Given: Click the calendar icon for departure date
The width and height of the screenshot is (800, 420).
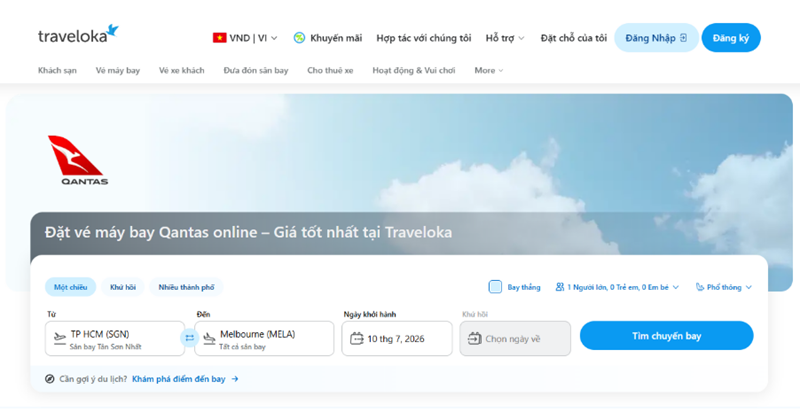Looking at the screenshot, I should pyautogui.click(x=357, y=338).
